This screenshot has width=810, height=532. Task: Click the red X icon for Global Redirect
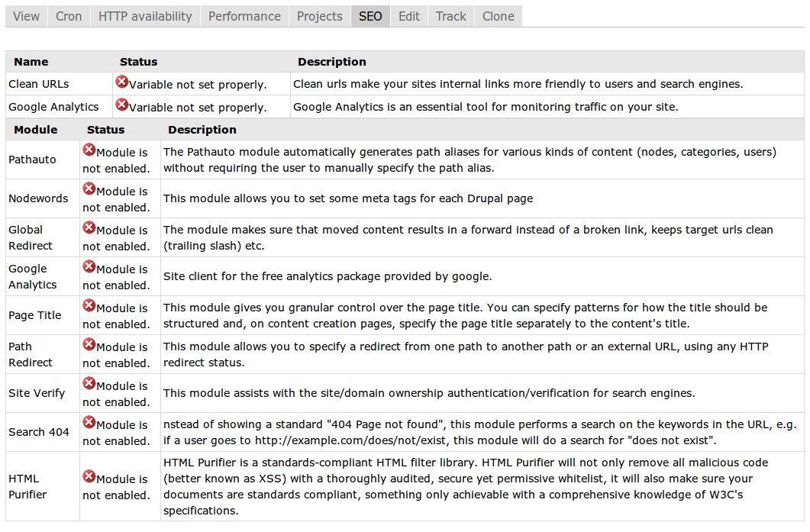point(89,227)
